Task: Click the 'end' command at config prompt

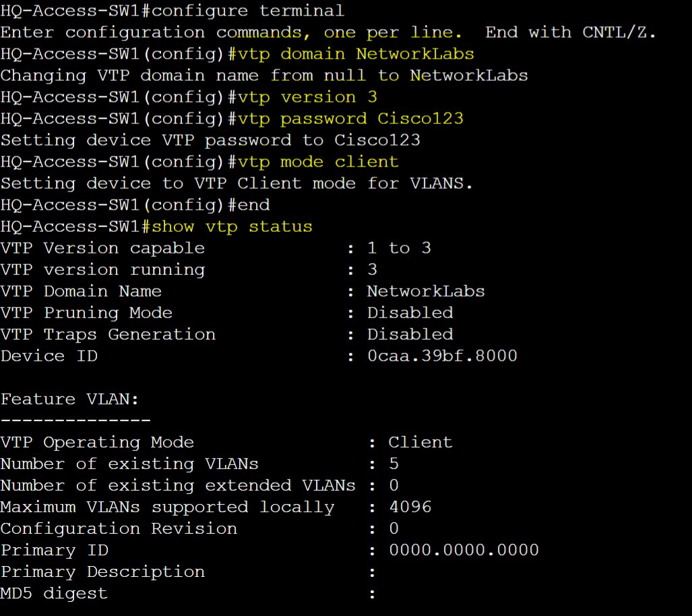Action: coord(254,206)
